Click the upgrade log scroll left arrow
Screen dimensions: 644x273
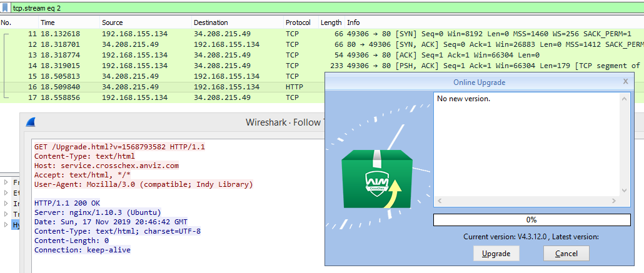tap(439, 201)
